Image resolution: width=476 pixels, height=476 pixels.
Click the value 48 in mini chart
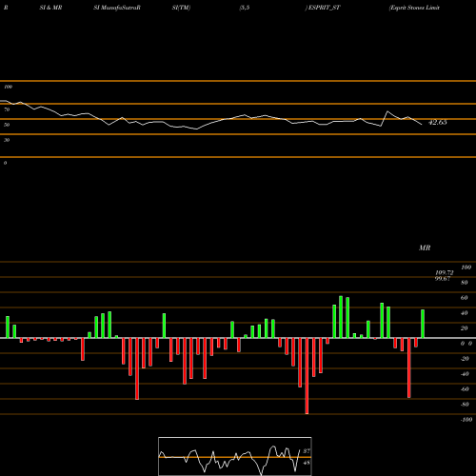click(x=307, y=463)
